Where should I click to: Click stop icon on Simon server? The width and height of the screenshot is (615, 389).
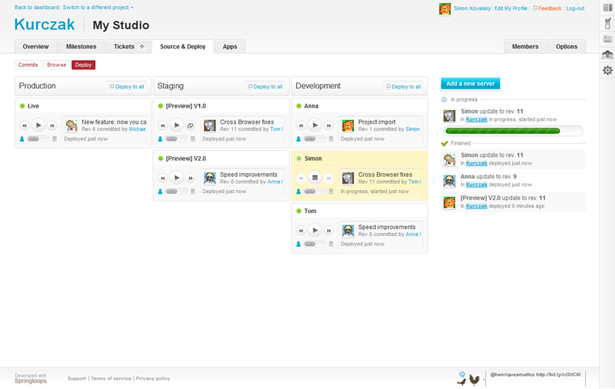(x=315, y=178)
